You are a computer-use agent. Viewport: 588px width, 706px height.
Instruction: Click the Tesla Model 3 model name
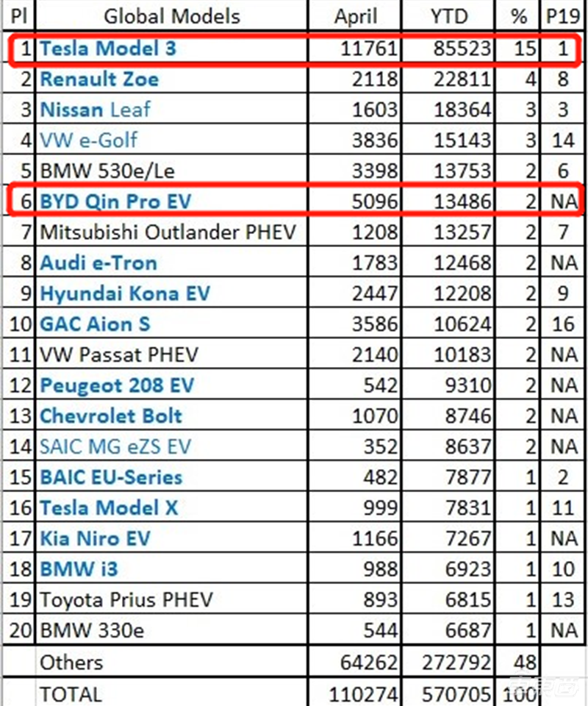(x=107, y=49)
